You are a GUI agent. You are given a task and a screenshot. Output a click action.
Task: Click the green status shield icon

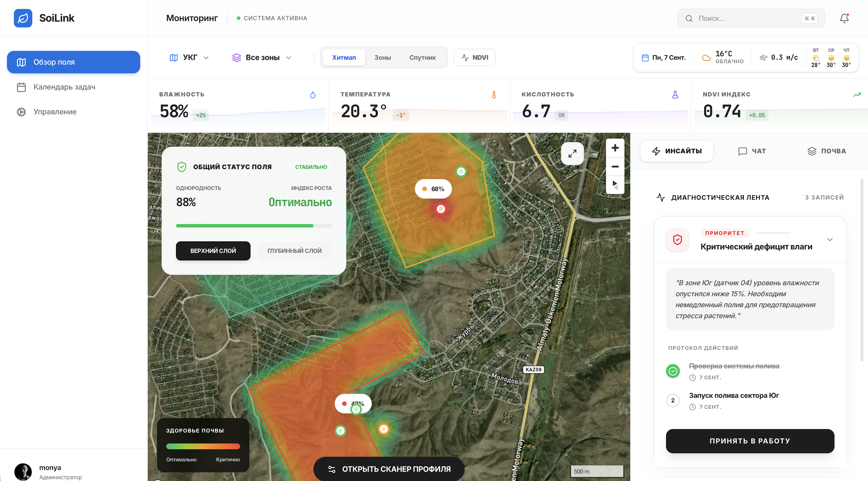tap(182, 167)
